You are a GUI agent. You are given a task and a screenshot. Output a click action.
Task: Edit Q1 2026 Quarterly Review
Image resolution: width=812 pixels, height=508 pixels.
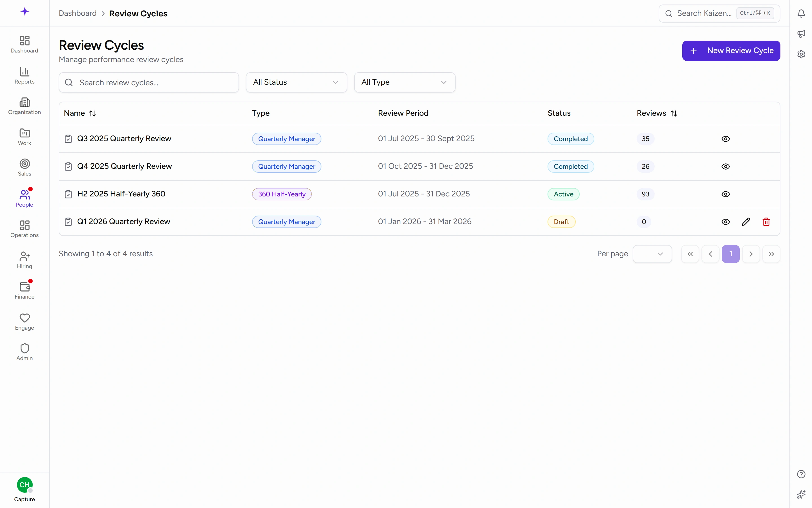point(745,222)
